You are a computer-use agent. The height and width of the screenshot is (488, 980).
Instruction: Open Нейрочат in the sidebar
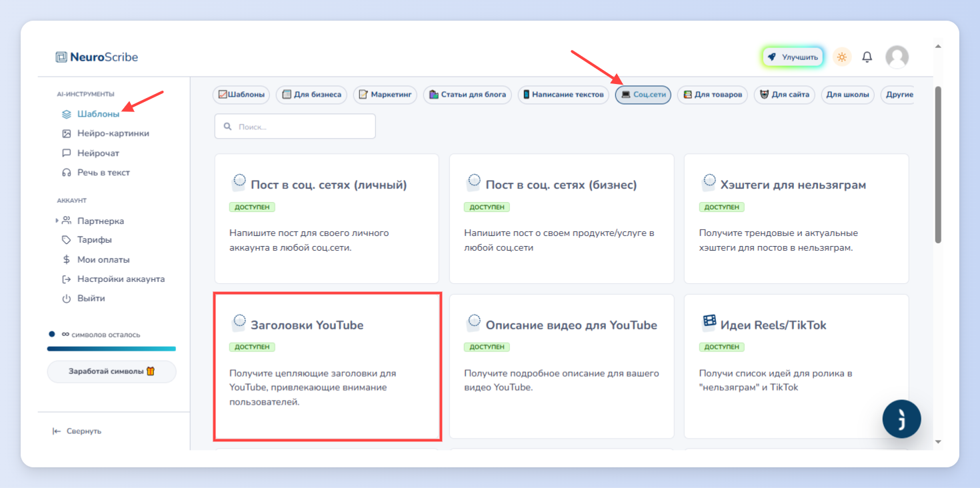coord(98,153)
